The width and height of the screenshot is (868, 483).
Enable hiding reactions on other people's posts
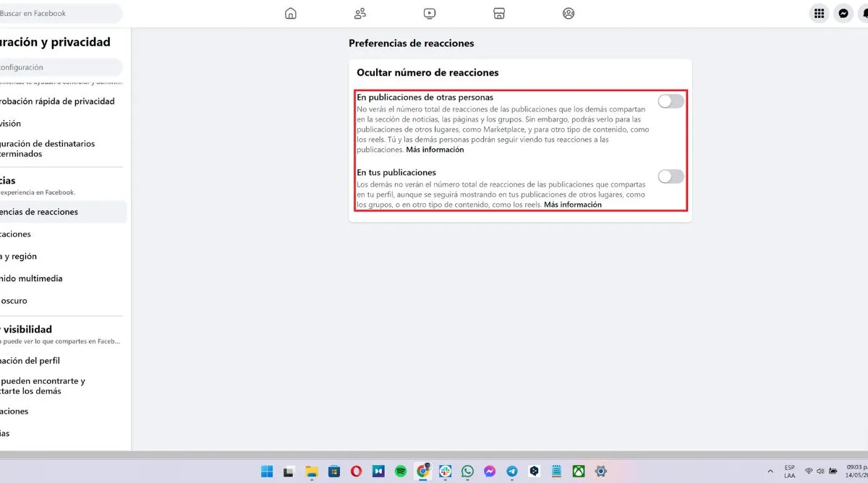tap(671, 101)
